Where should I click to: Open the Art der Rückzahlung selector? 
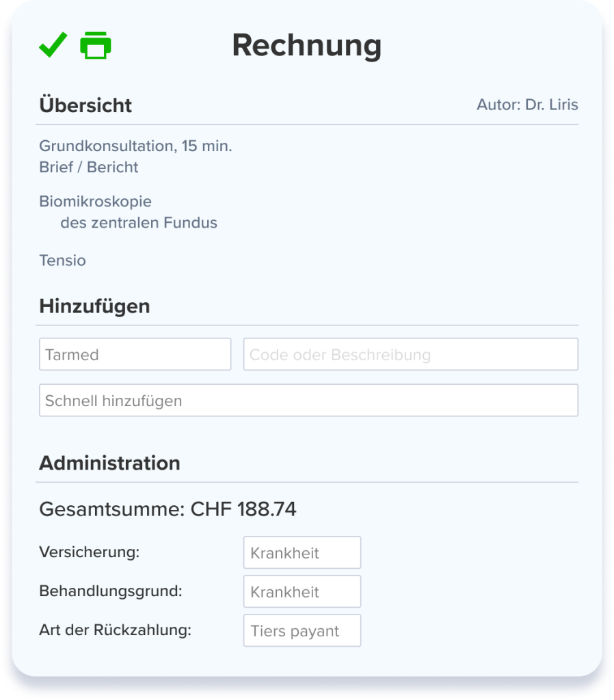tap(302, 631)
